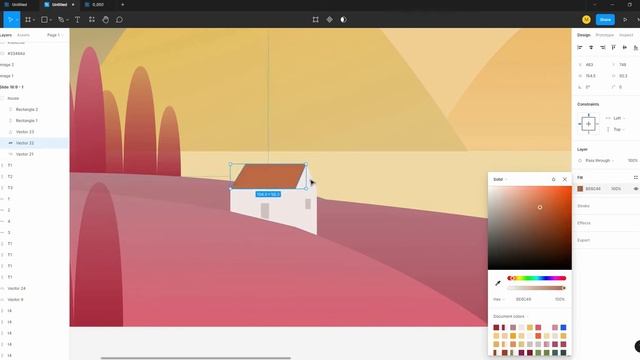This screenshot has height=360, width=640.
Task: Open the Pen tool dropdown arrow
Action: coord(67,20)
